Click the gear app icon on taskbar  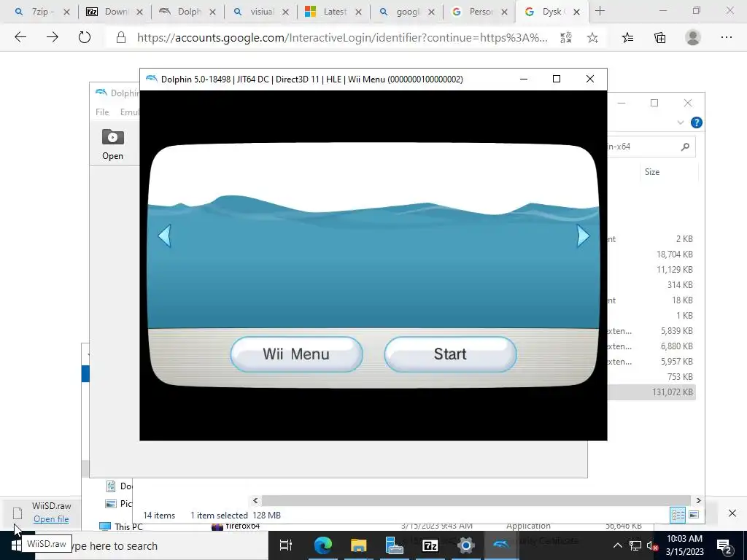click(x=465, y=545)
